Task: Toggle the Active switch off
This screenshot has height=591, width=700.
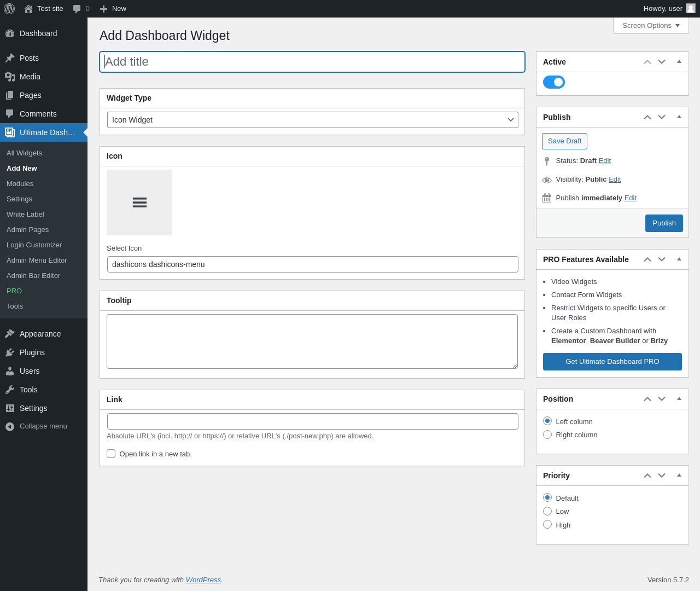Action: [554, 82]
